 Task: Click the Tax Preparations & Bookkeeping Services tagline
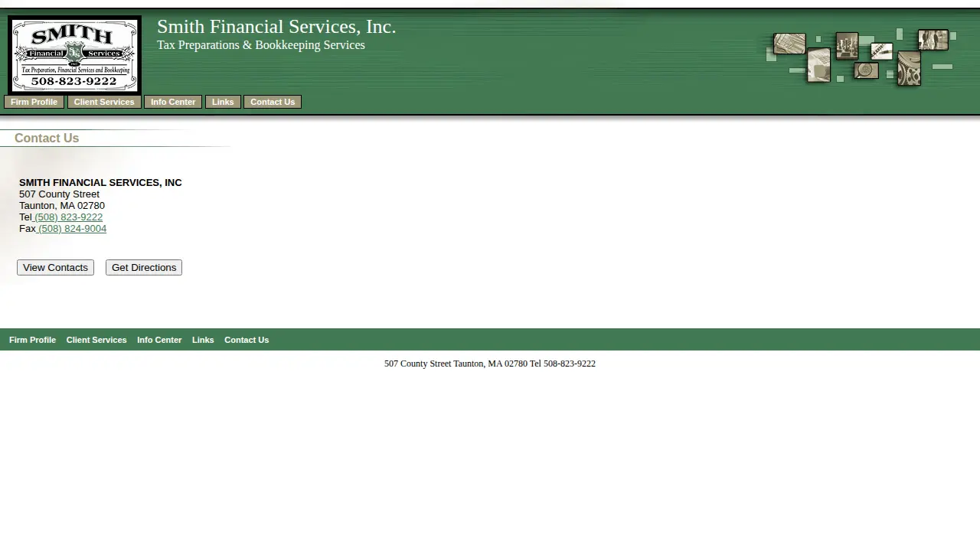261,45
